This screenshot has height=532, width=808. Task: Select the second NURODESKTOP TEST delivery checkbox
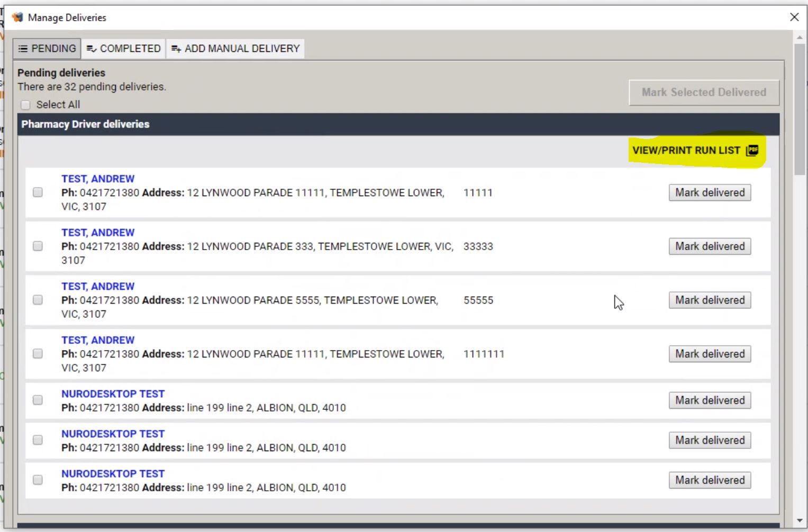tap(38, 440)
